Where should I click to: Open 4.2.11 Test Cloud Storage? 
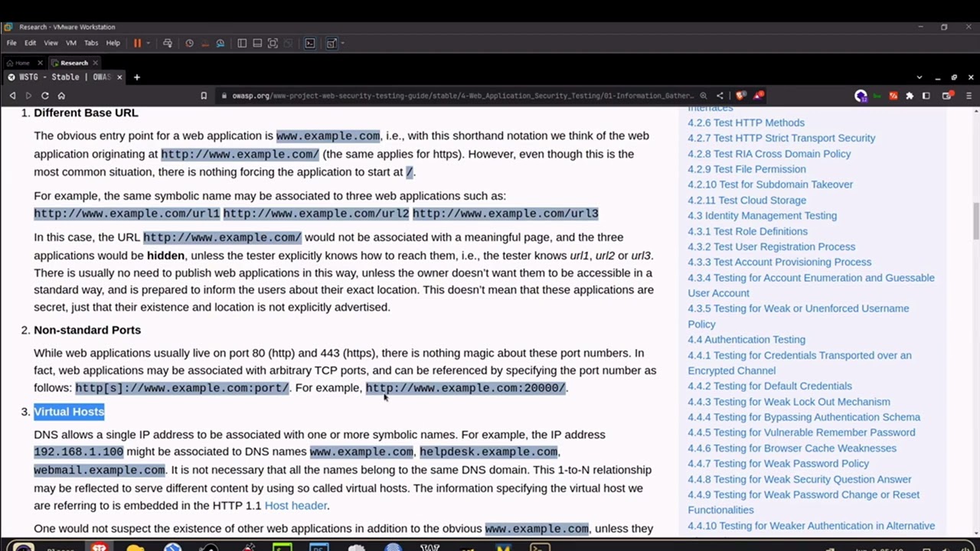point(746,201)
